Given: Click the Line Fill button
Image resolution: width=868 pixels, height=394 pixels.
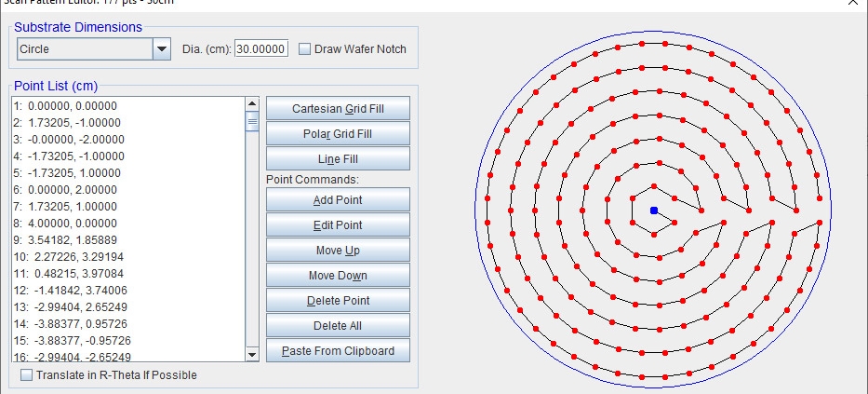Looking at the screenshot, I should coord(338,159).
